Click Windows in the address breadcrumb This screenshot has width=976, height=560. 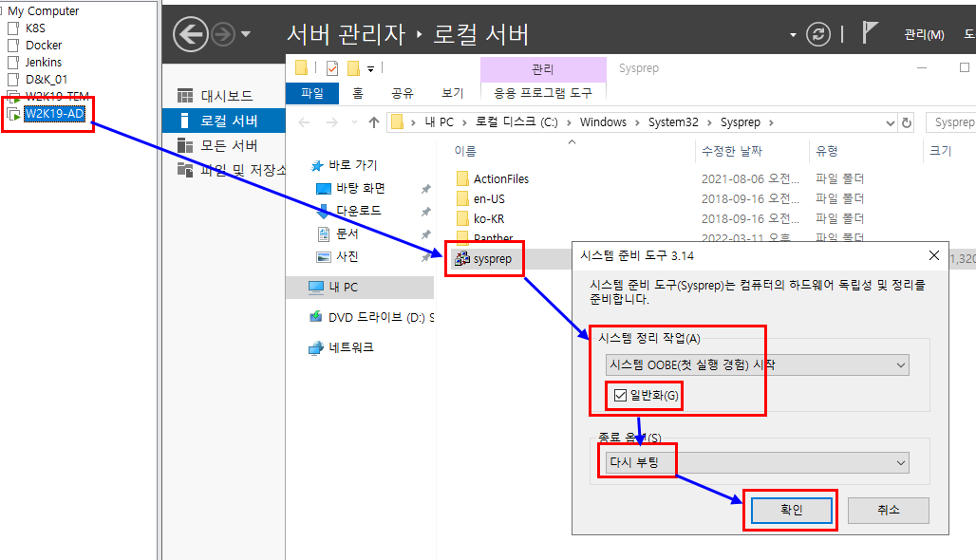click(603, 122)
